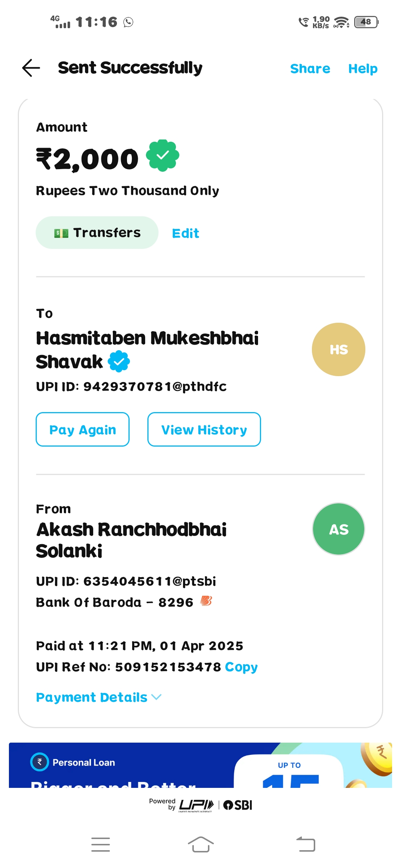Tap the HS recipient avatar
401x868 pixels.
pyautogui.click(x=338, y=349)
